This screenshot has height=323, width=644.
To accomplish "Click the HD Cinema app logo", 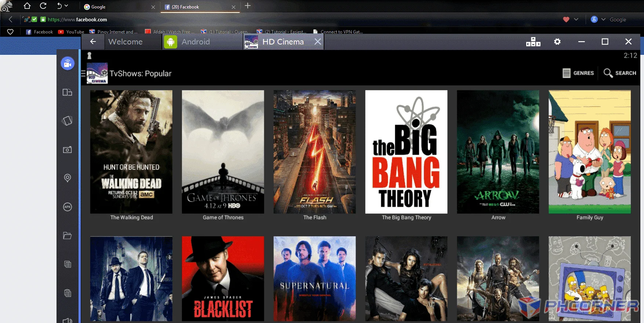I will [x=97, y=73].
